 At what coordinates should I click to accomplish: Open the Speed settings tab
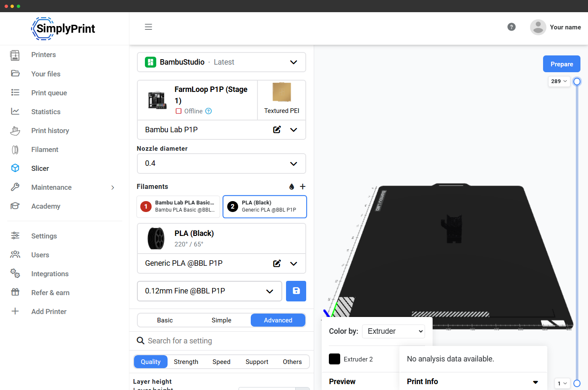coord(221,362)
